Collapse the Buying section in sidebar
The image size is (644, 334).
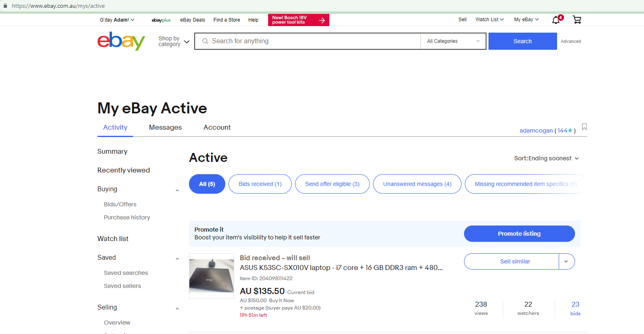point(177,190)
